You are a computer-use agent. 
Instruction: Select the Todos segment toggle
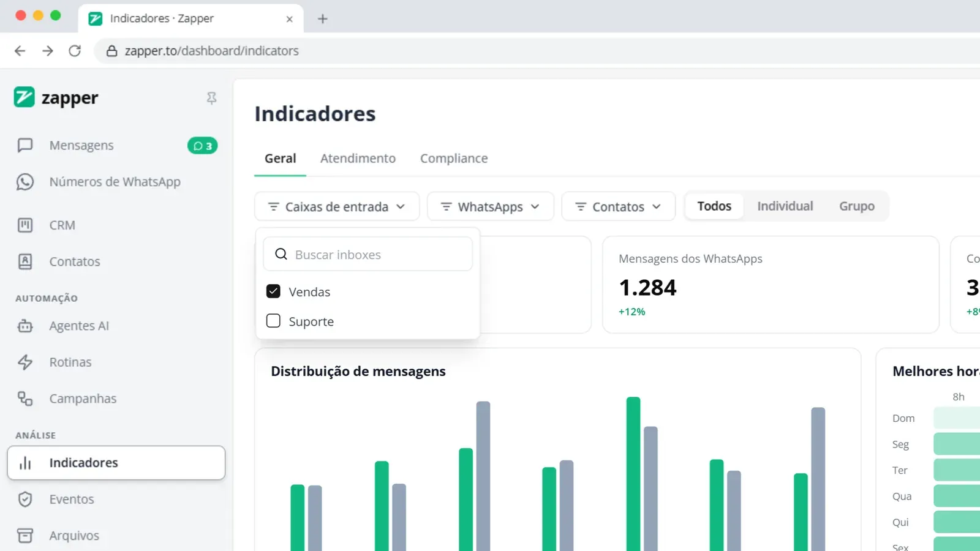point(714,206)
